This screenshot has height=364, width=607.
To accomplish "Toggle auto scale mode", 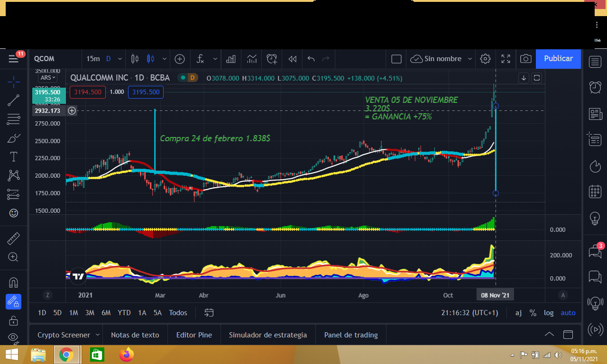I will point(568,313).
